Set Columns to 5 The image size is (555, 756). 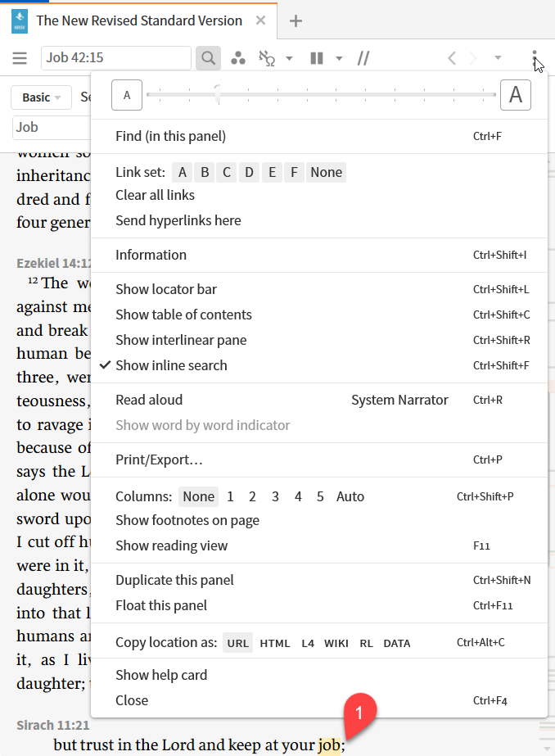click(320, 496)
